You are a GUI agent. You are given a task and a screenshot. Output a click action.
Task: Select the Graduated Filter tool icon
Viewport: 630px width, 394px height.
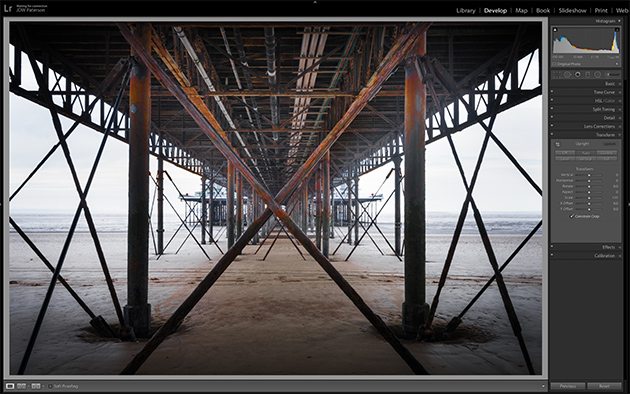[x=587, y=74]
